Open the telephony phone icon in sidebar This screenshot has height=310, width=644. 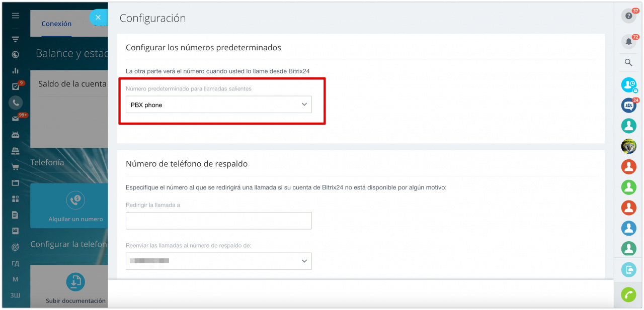click(16, 102)
